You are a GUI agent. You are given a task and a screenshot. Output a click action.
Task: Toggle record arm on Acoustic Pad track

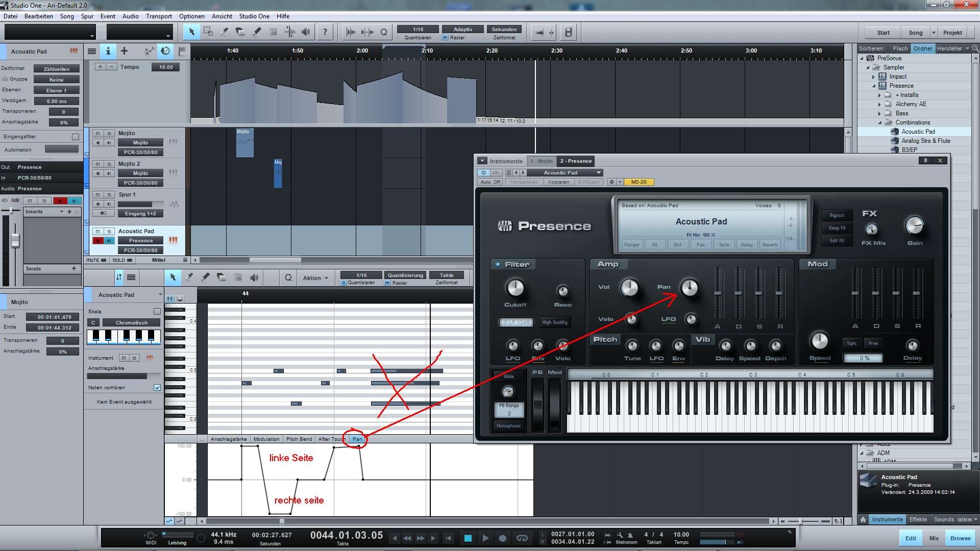98,241
